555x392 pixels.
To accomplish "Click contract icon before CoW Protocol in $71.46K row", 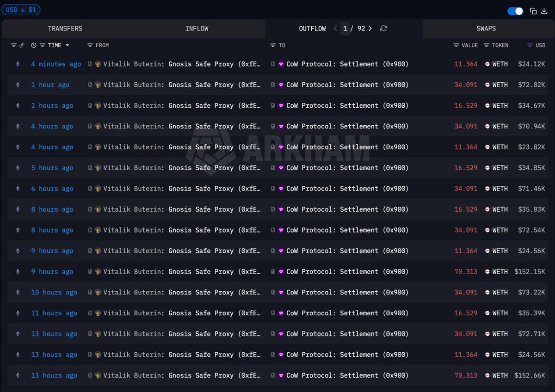I will pyautogui.click(x=273, y=189).
